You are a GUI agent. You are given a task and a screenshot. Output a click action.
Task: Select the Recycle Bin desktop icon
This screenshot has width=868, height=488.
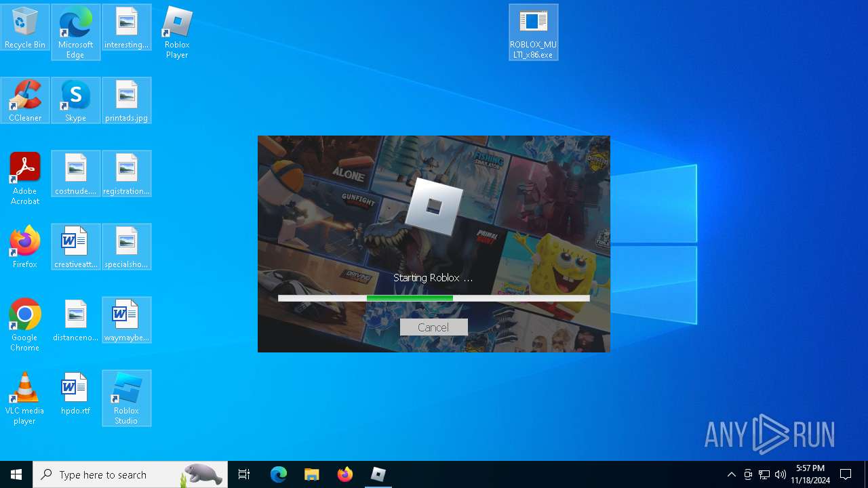click(25, 28)
